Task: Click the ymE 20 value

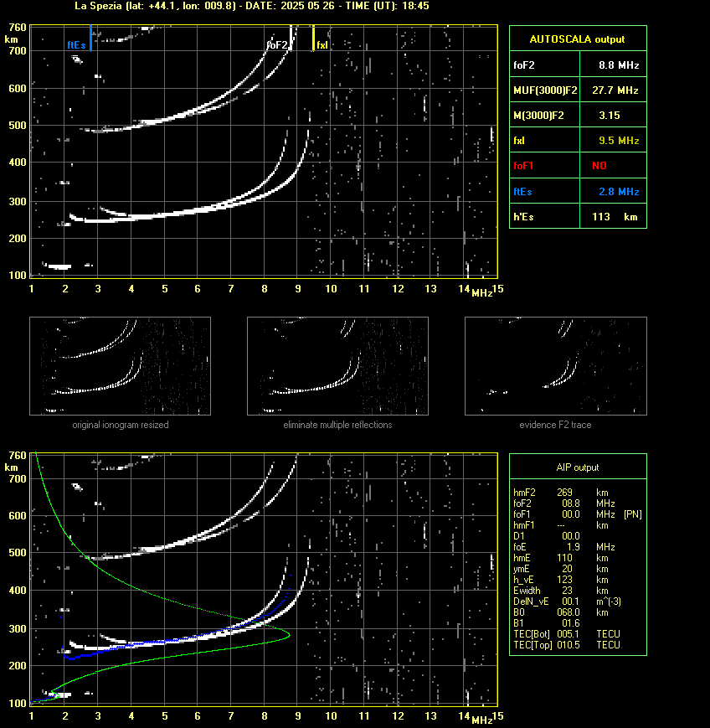Action: coord(568,569)
